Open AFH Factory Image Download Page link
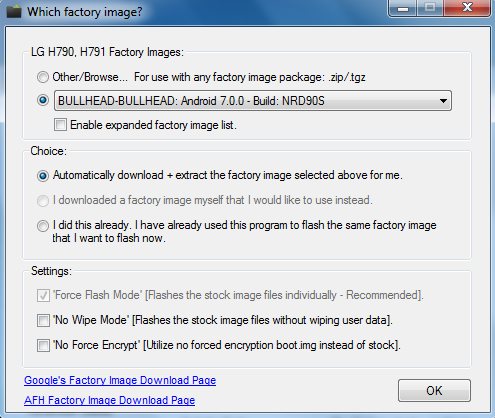The image size is (495, 418). (110, 400)
